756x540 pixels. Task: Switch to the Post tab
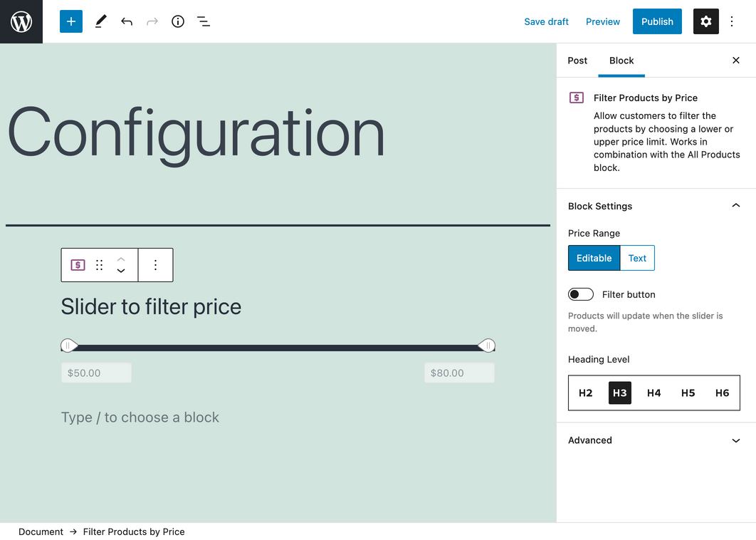tap(577, 61)
